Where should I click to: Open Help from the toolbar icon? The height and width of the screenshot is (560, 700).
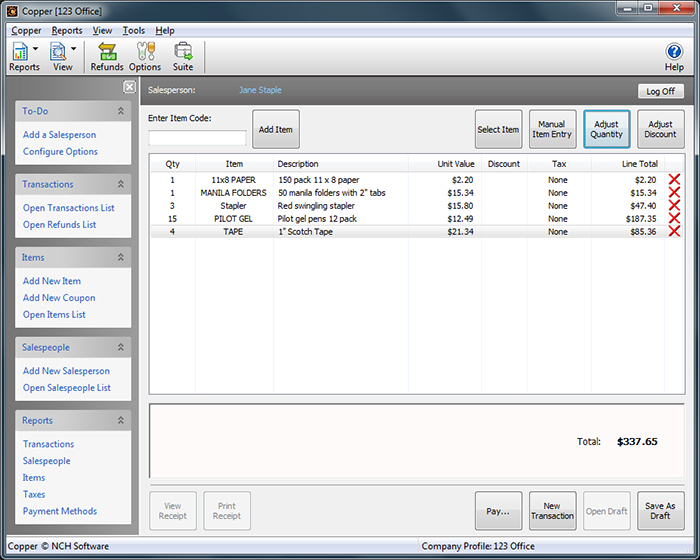[674, 56]
